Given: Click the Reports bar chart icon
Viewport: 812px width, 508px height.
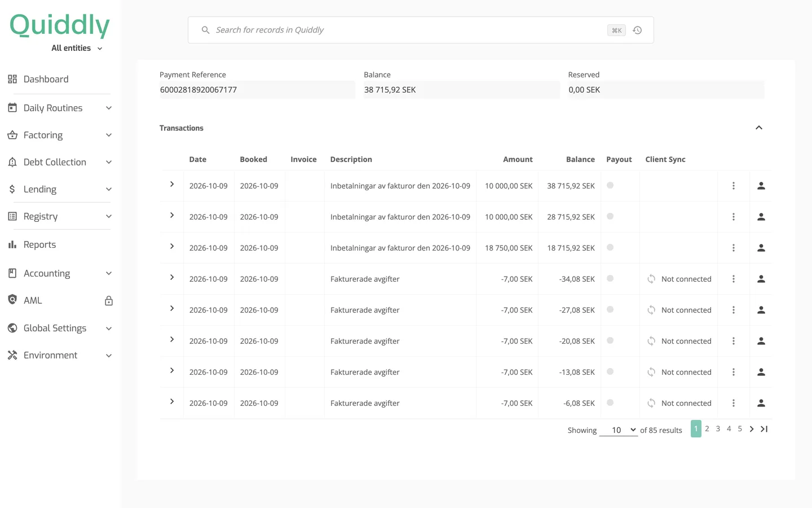Looking at the screenshot, I should 12,244.
